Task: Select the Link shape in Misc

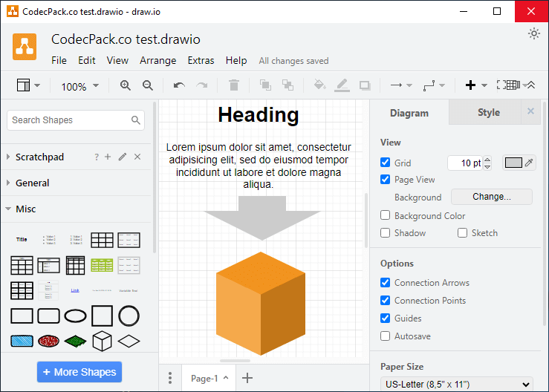Action: click(x=75, y=290)
